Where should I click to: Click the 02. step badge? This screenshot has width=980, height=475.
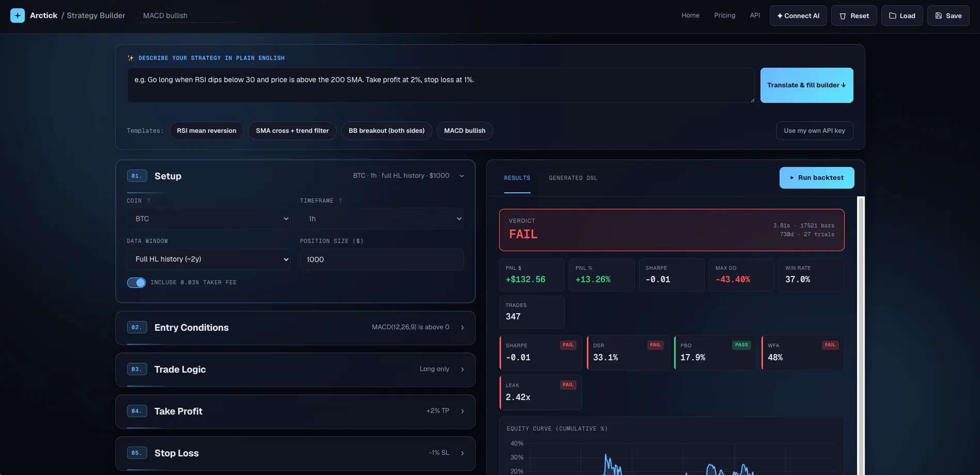pos(137,327)
